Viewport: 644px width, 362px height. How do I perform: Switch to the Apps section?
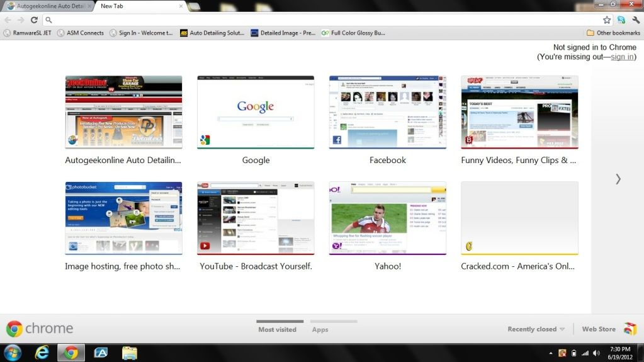(x=320, y=329)
